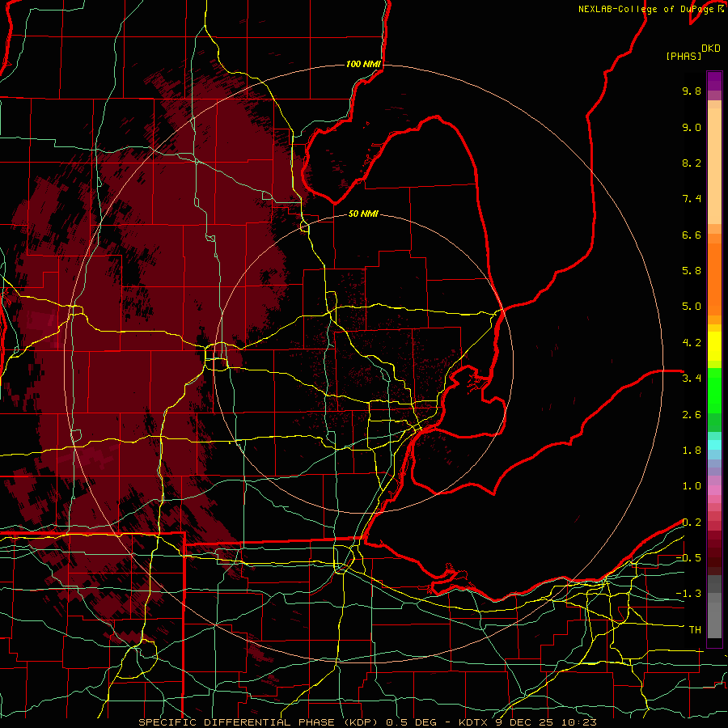Click the 50 NMI range ring label

(363, 214)
